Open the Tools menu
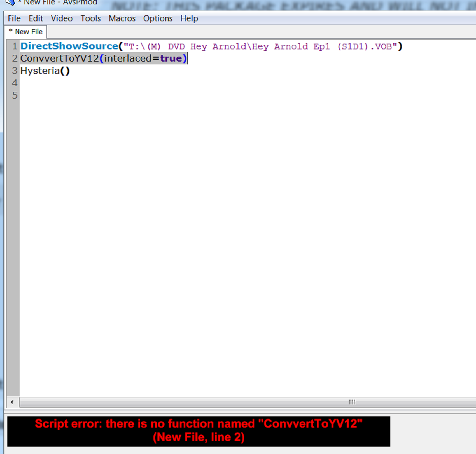 [90, 18]
